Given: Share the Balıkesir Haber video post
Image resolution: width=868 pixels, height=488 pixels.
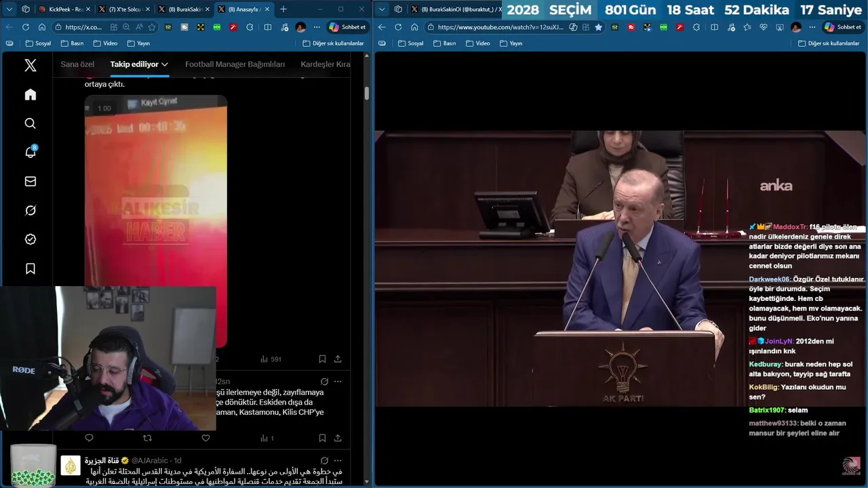Looking at the screenshot, I should click(338, 359).
